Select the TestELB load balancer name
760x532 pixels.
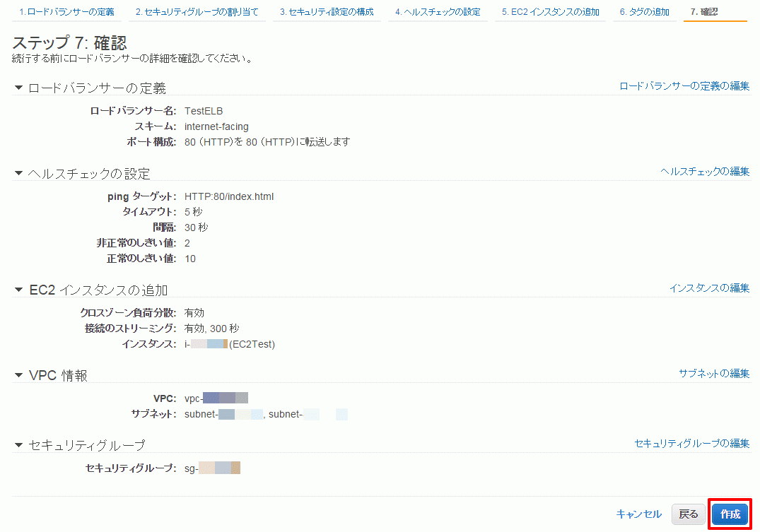[x=204, y=111]
